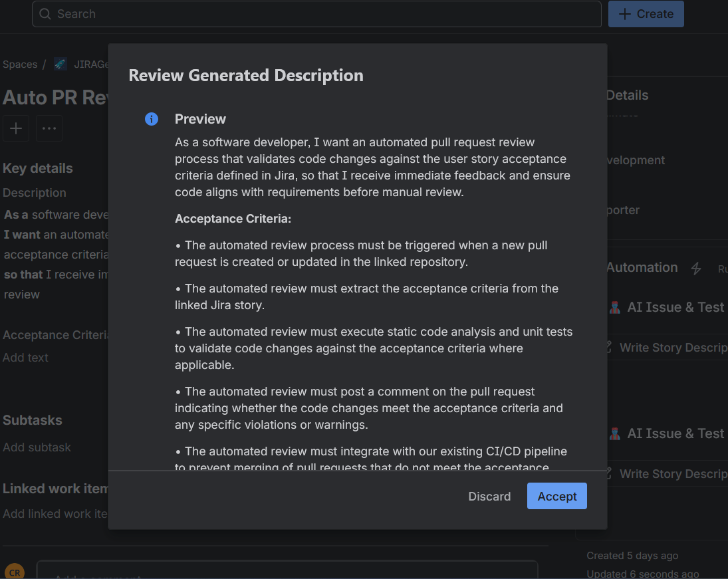Screen dimensions: 728x579
Task: Click the Create button
Action: pos(646,13)
